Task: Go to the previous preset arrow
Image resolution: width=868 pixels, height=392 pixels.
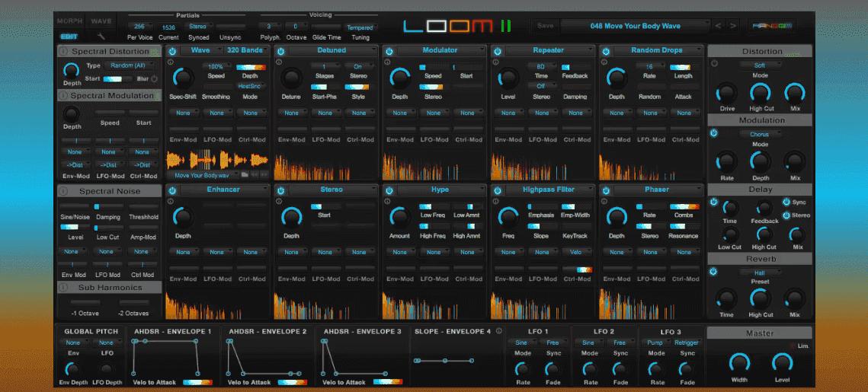Action: [x=718, y=26]
